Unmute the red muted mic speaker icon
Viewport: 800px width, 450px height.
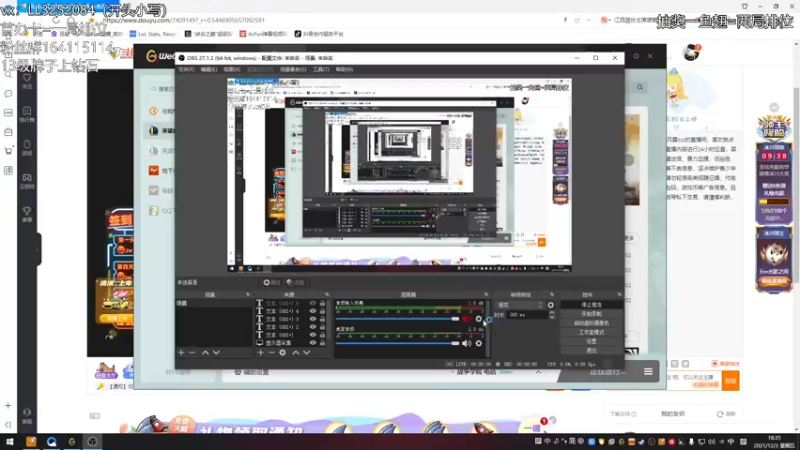[x=467, y=319]
